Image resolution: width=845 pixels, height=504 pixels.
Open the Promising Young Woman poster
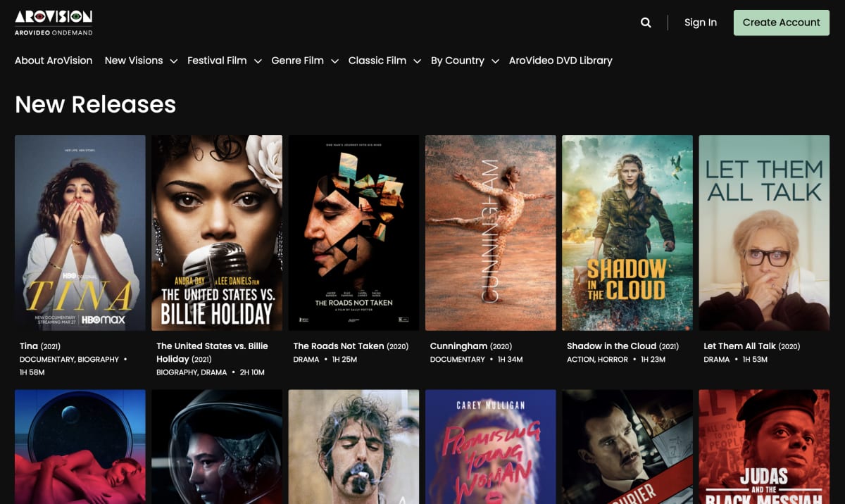(491, 447)
